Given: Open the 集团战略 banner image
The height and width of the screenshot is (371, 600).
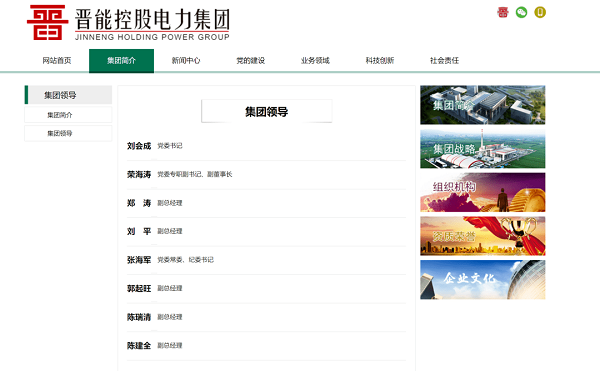Looking at the screenshot, I should [x=483, y=149].
